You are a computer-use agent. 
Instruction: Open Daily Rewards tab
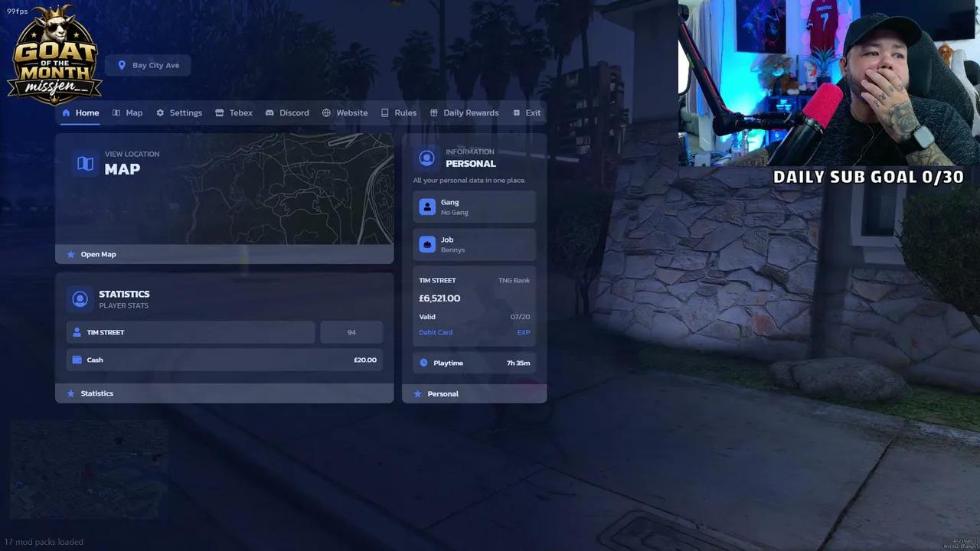pyautogui.click(x=464, y=112)
